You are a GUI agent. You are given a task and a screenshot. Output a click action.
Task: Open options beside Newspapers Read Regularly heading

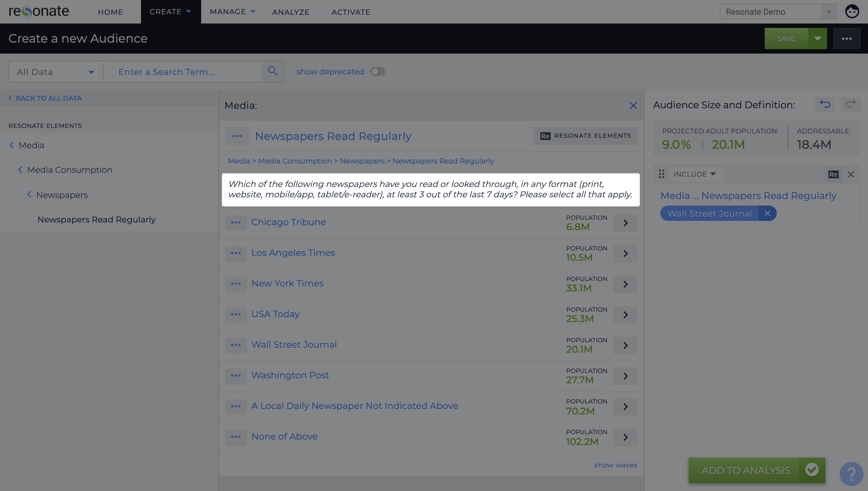(237, 136)
